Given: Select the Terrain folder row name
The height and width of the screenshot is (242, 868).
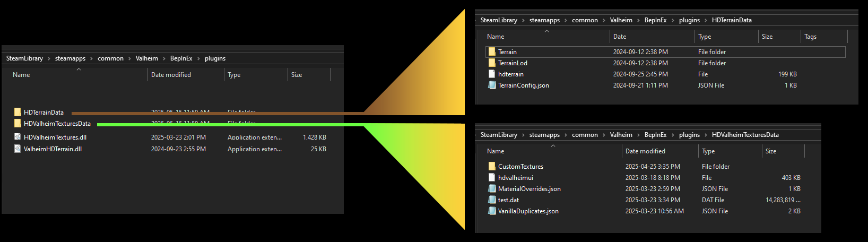Looking at the screenshot, I should 507,52.
